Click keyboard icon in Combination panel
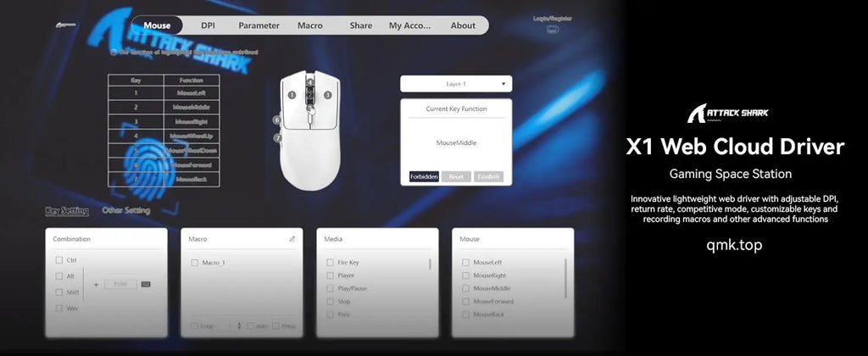The width and height of the screenshot is (868, 356). coord(146,284)
